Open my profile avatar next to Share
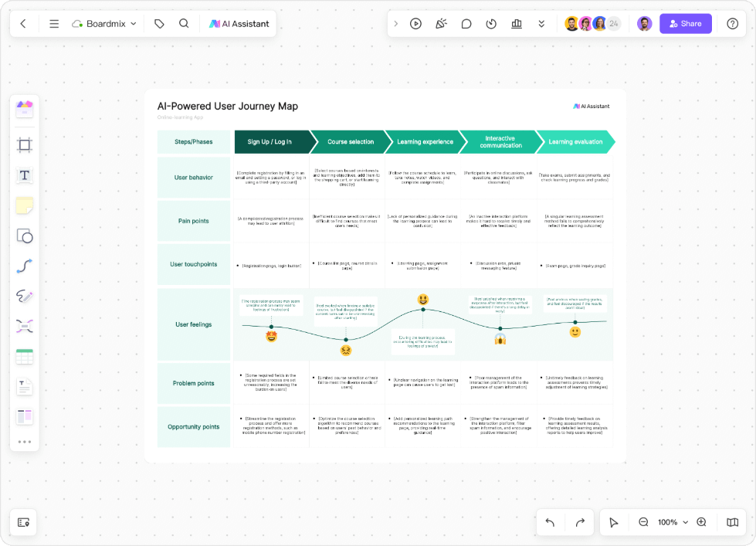This screenshot has height=546, width=756. 644,24
